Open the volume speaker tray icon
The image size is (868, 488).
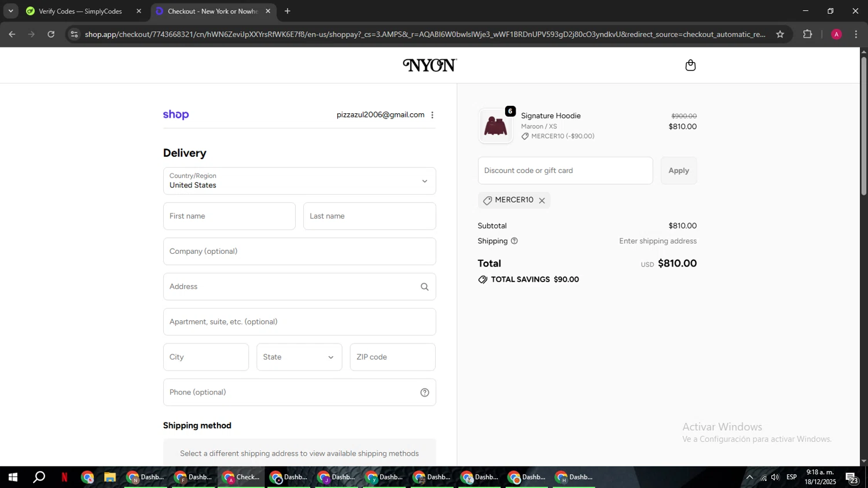pyautogui.click(x=775, y=478)
